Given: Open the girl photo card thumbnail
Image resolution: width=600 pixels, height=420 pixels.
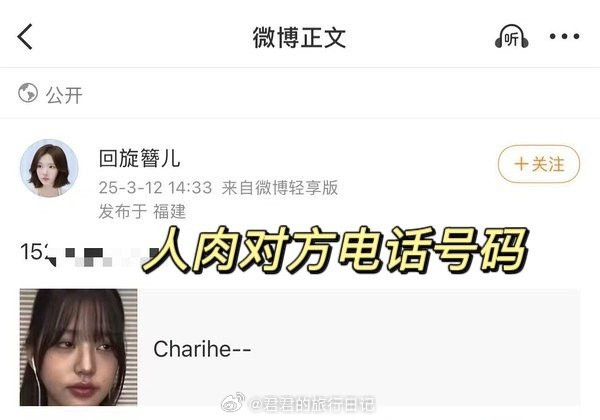Looking at the screenshot, I should point(78,347).
